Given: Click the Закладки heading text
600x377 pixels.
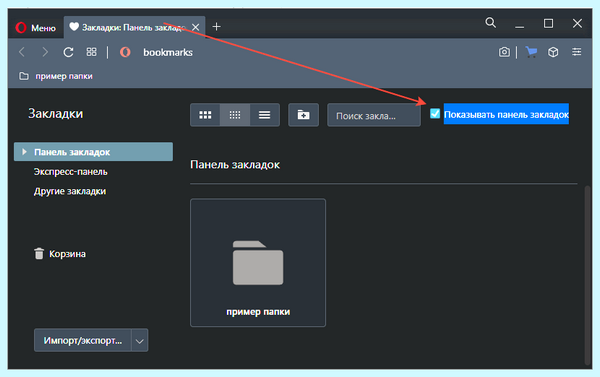Looking at the screenshot, I should (55, 114).
